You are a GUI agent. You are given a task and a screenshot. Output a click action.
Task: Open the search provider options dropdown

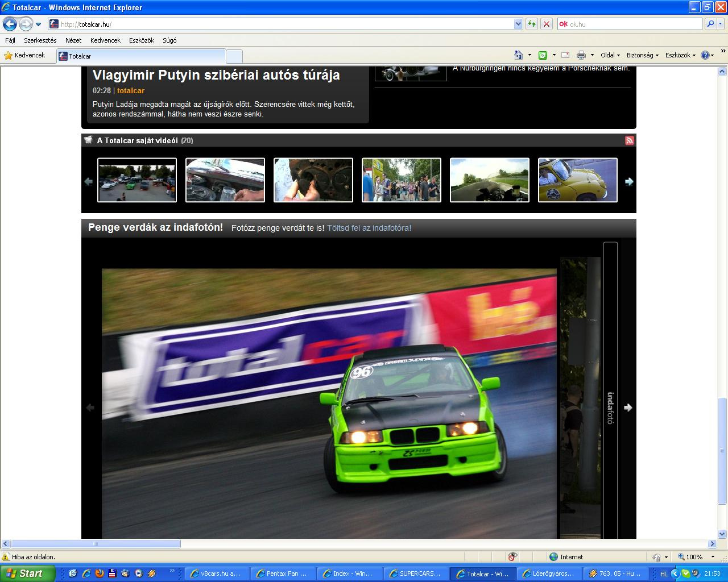tap(721, 24)
